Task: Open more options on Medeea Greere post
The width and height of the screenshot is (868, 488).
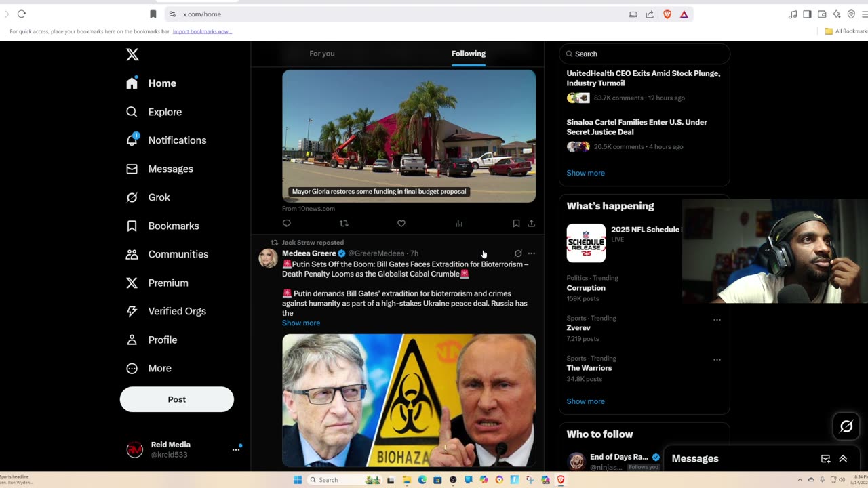Action: [532, 253]
